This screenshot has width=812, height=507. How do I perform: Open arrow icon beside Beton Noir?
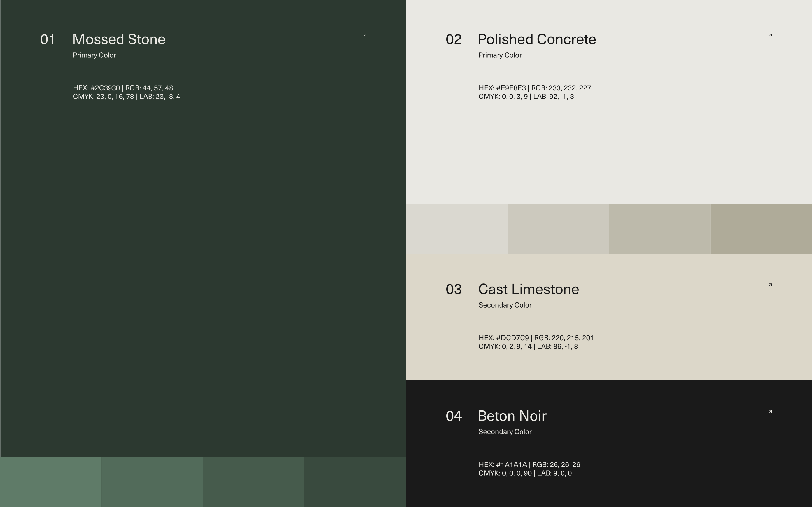pos(770,411)
